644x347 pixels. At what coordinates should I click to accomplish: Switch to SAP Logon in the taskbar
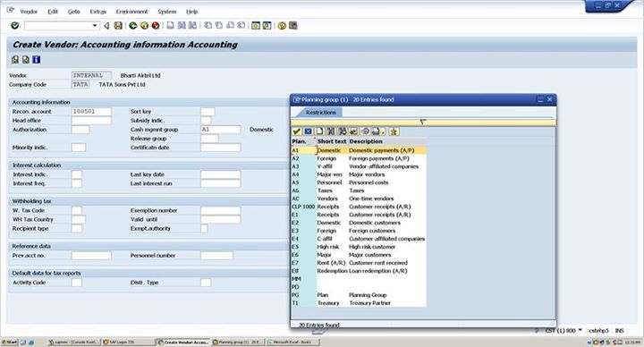128,342
